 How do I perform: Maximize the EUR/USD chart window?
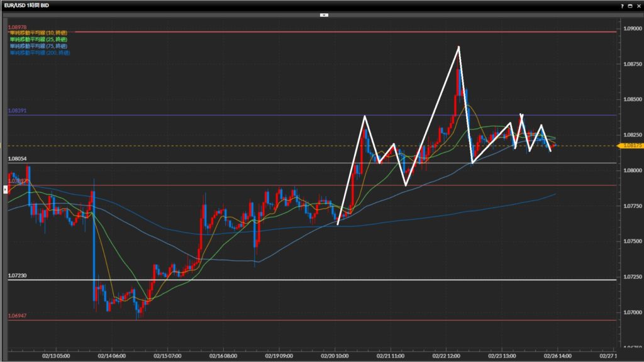pyautogui.click(x=630, y=5)
